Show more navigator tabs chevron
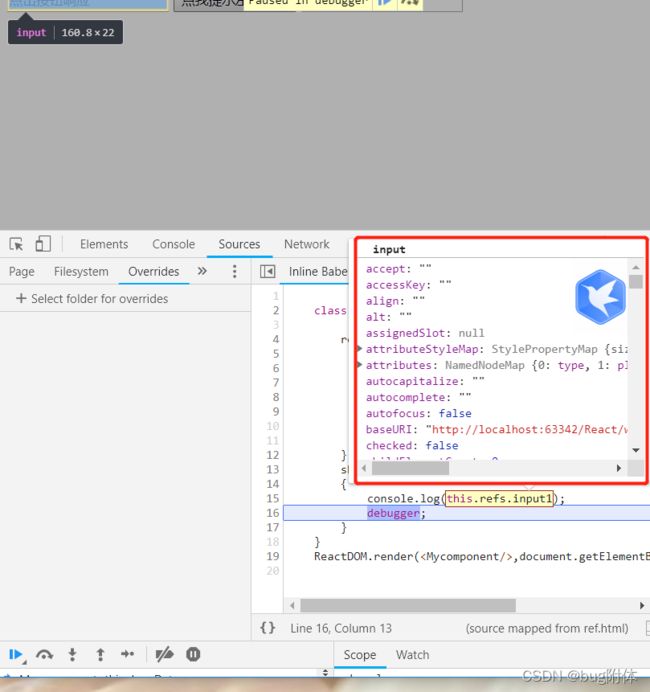The width and height of the screenshot is (650, 692). point(202,271)
